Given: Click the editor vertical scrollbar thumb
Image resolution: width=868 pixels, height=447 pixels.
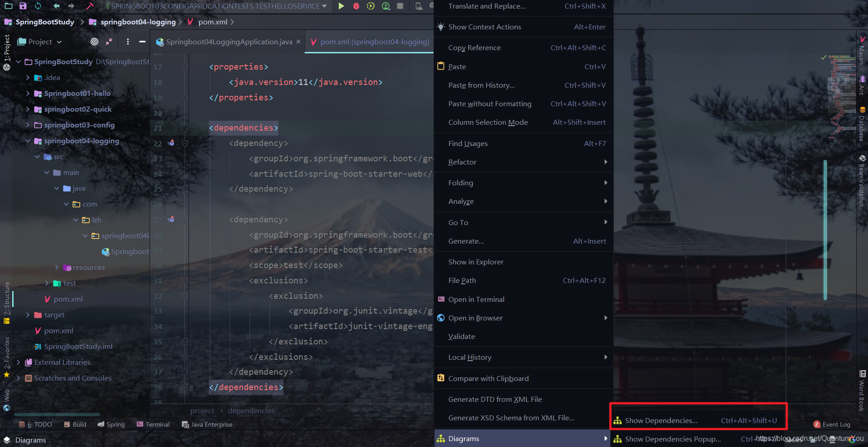Looking at the screenshot, I should tap(825, 230).
